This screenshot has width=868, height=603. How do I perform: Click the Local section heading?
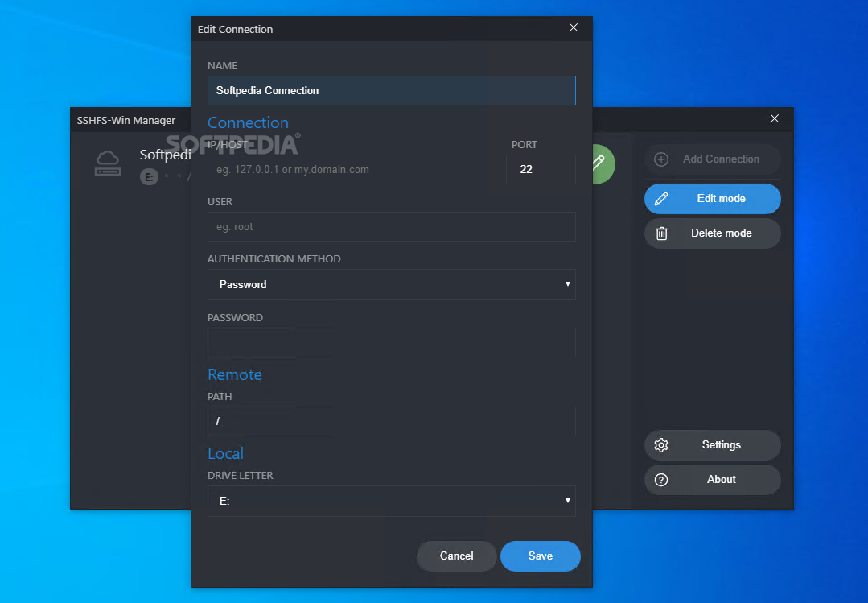225,454
